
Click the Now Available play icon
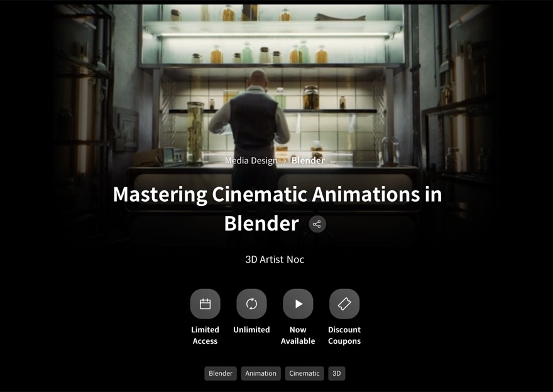(298, 304)
